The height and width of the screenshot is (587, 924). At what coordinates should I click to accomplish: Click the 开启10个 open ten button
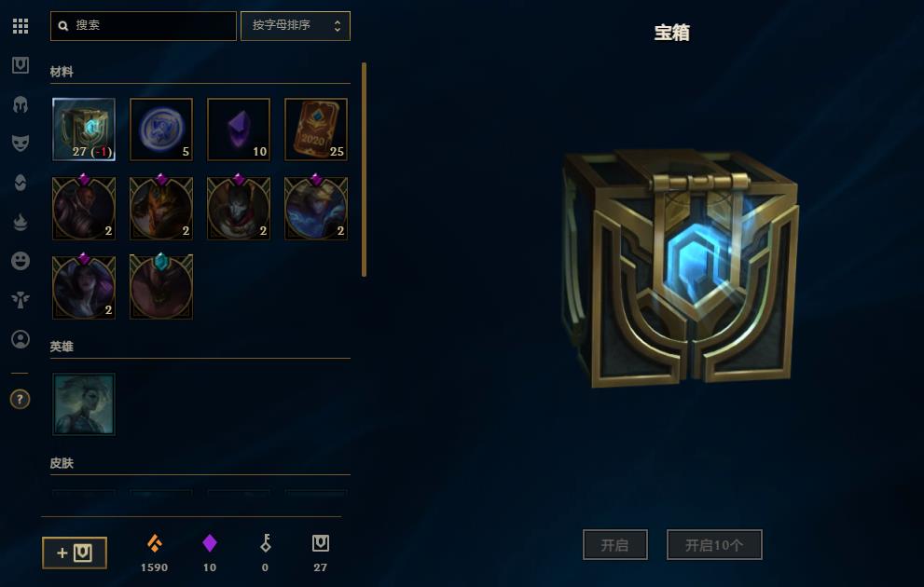714,545
